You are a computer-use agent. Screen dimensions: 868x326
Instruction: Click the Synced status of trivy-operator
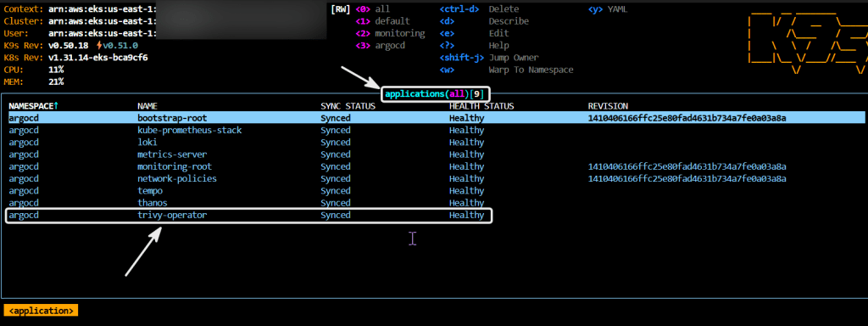point(336,215)
